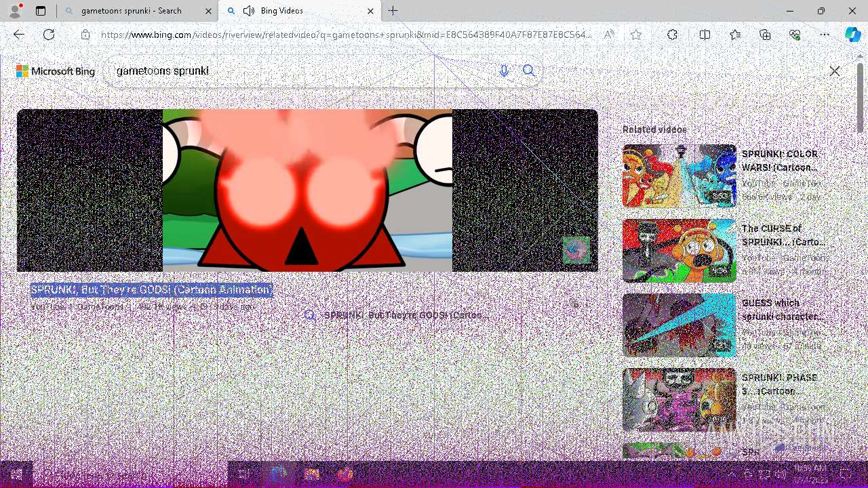The image size is (868, 488).
Task: Open SPRUNKI COLOR WARS thumbnail
Action: point(679,176)
